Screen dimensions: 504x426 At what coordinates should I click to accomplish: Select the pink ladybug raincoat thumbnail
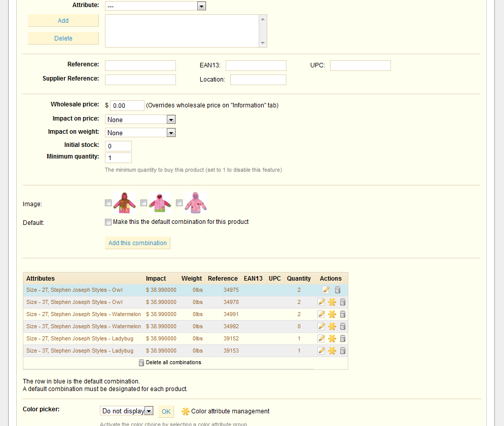pos(195,203)
